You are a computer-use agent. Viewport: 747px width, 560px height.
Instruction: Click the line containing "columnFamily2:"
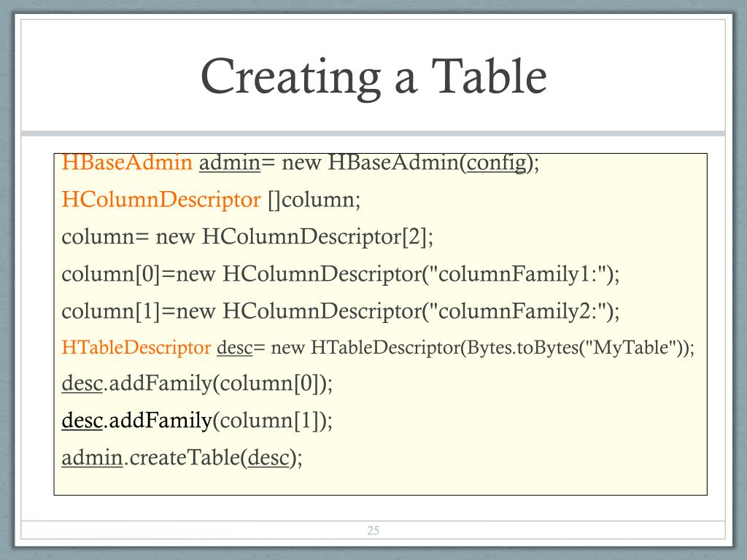point(341,311)
